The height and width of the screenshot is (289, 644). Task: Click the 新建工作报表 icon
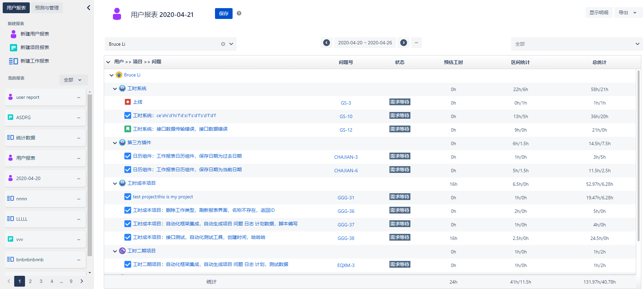(x=14, y=61)
